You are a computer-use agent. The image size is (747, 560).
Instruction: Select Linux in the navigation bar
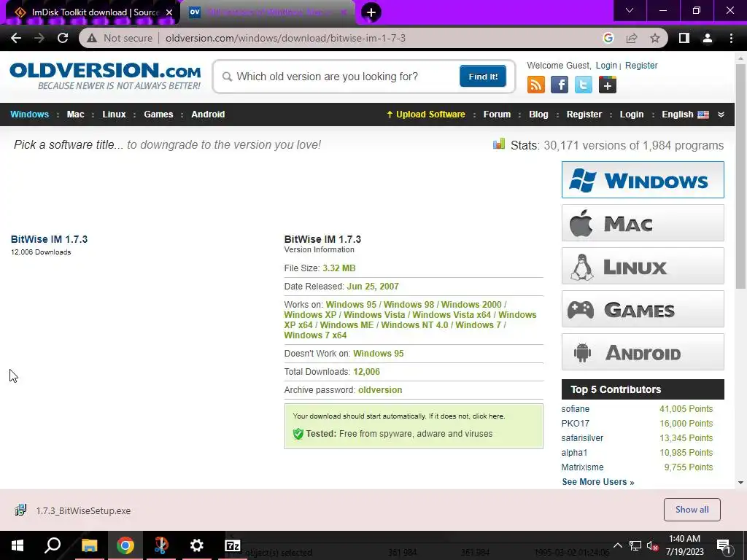pyautogui.click(x=114, y=114)
